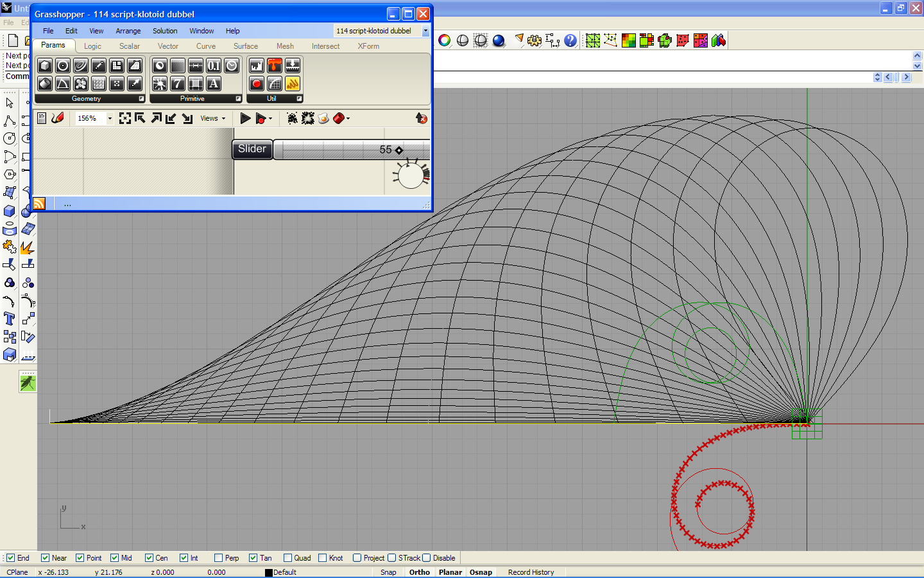924x578 pixels.
Task: Click Record History in the status bar
Action: coord(531,572)
